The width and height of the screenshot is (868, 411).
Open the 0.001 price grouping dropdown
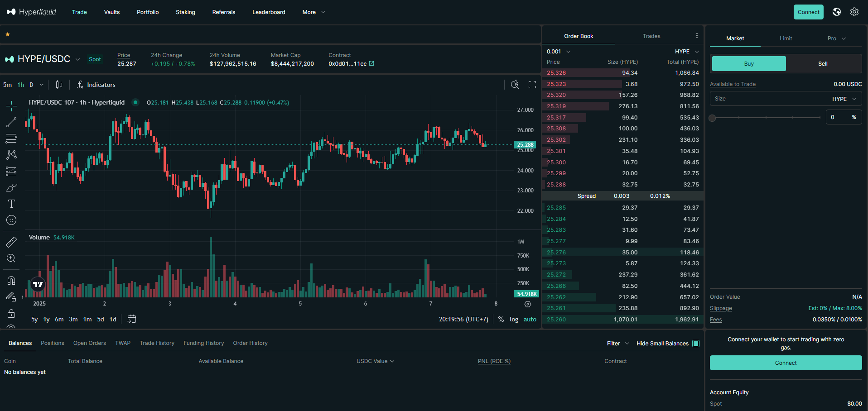click(559, 52)
